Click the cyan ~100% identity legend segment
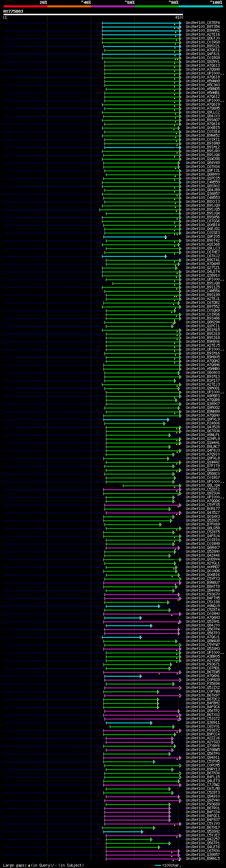Screen dimensions: 226x868 (200, 6)
